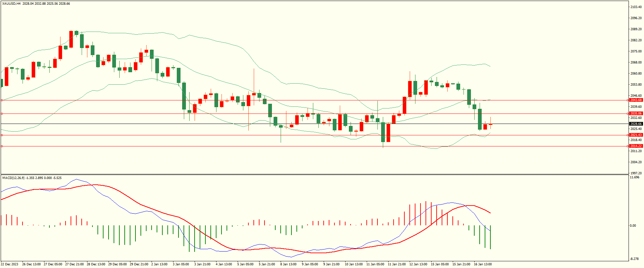Viewport: 644px width, 268px height.
Task: Click the MACD 0.00 scale value
Action: [x=633, y=226]
